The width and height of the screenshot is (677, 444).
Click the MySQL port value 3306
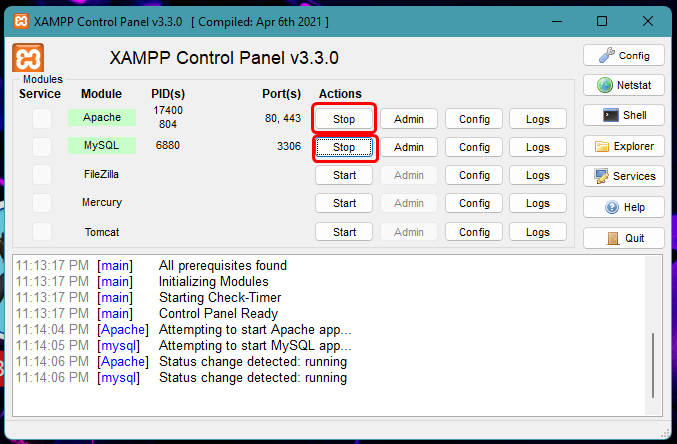289,146
